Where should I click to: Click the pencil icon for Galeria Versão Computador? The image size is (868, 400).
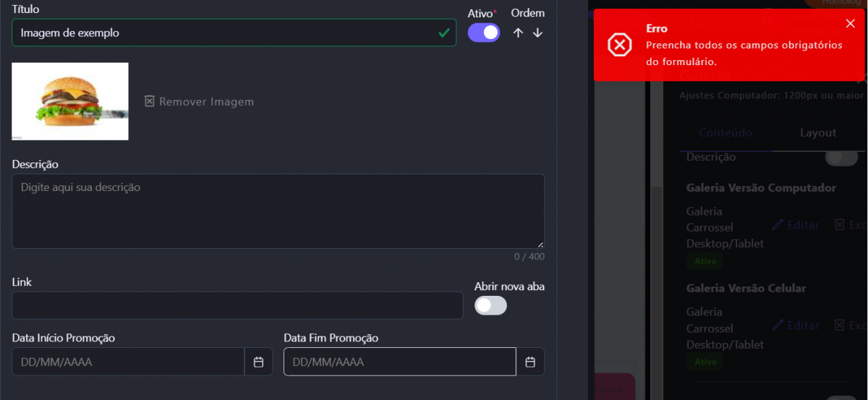[x=778, y=225]
